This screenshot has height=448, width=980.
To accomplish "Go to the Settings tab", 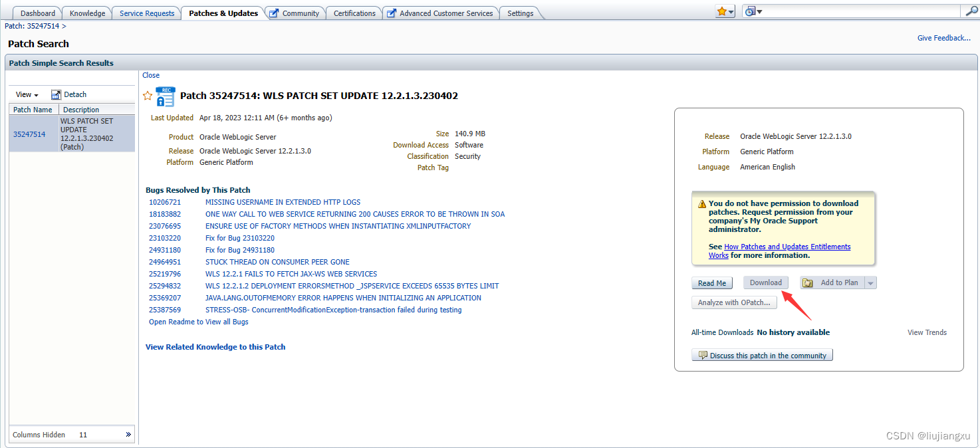I will tap(520, 13).
